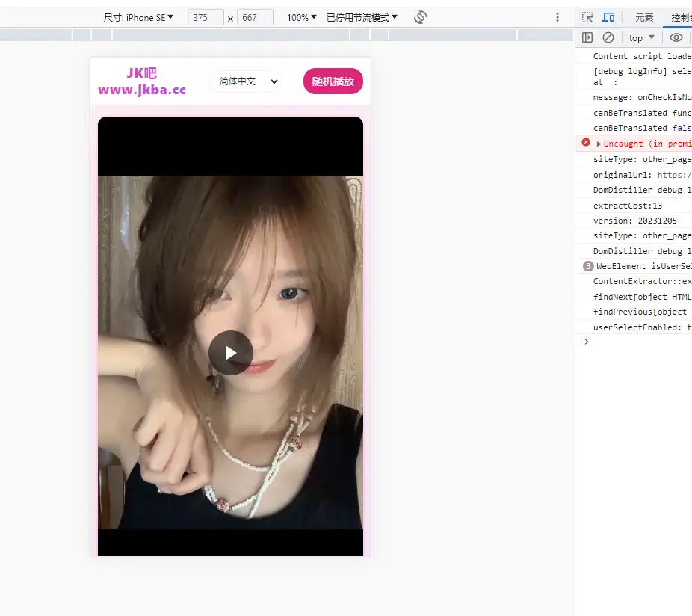The image size is (692, 616).
Task: Click the grouped message count badge 3
Action: (588, 266)
